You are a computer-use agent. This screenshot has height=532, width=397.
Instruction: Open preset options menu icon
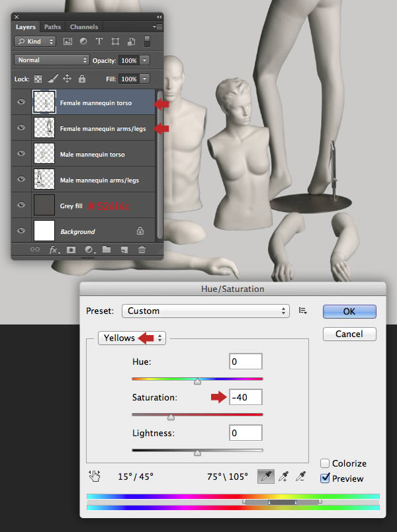302,311
